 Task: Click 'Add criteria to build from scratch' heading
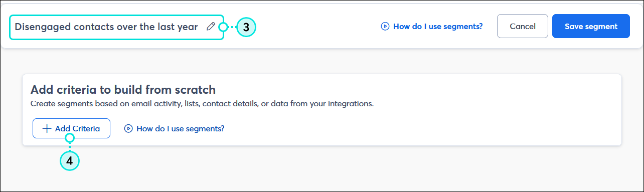tap(123, 90)
